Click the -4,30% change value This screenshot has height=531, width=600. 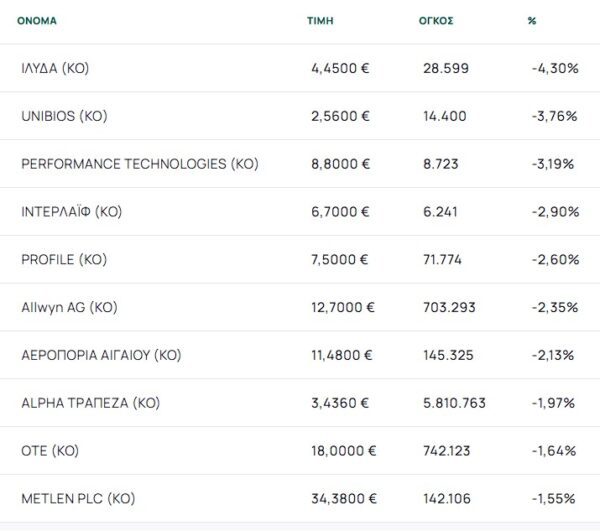[555, 68]
